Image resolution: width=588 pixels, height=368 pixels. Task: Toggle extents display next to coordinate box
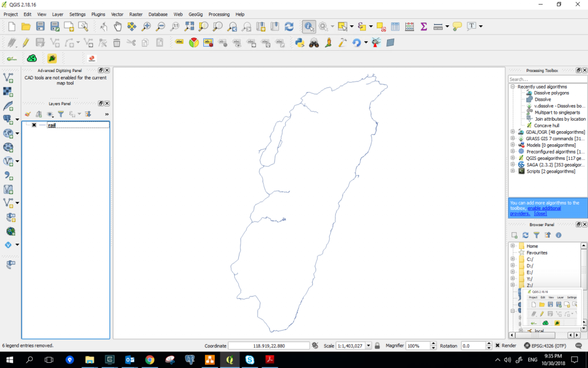click(x=315, y=346)
